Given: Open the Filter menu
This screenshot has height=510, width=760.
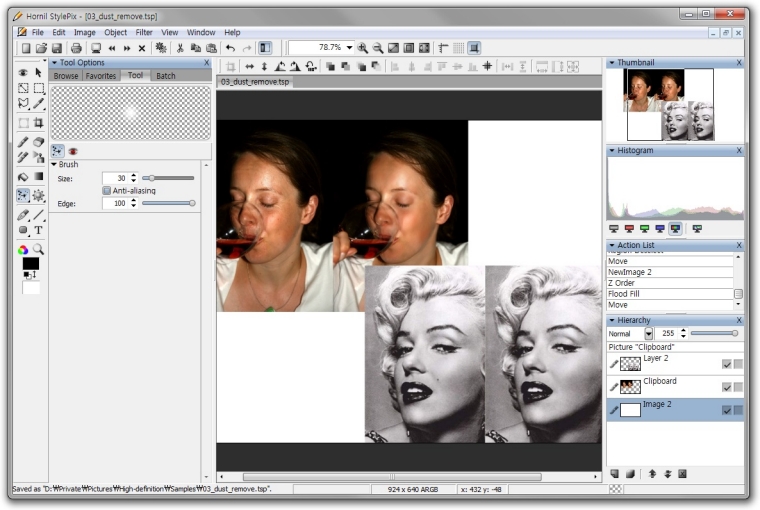Looking at the screenshot, I should click(144, 32).
